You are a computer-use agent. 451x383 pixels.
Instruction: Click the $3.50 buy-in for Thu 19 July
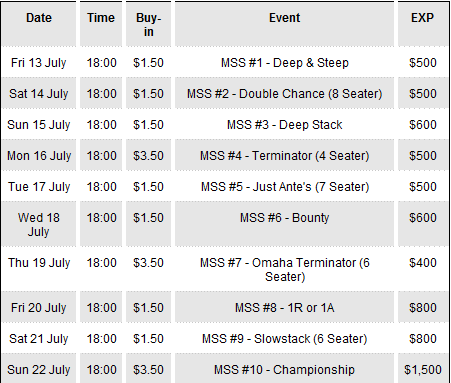coord(148,263)
